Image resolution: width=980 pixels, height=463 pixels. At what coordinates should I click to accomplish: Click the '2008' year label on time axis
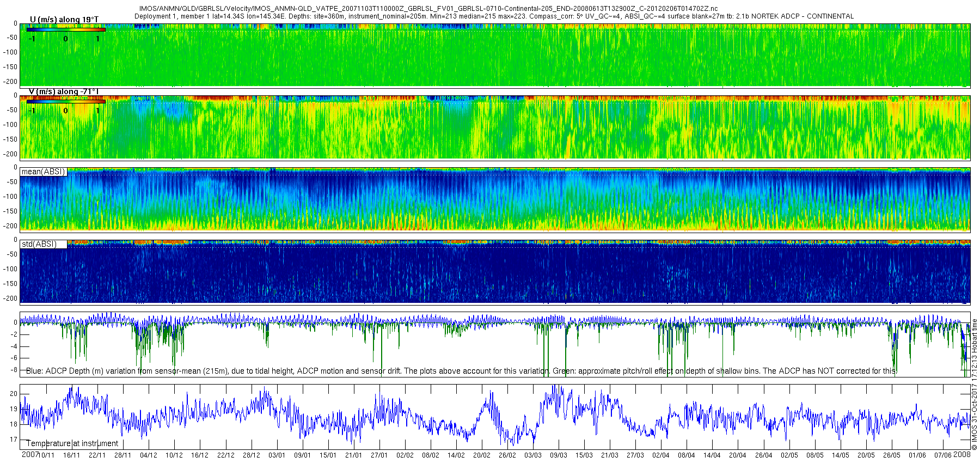click(x=962, y=454)
